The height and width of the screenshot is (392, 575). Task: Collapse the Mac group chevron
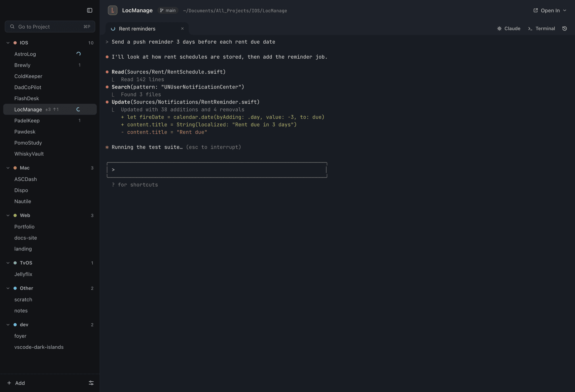tap(8, 168)
